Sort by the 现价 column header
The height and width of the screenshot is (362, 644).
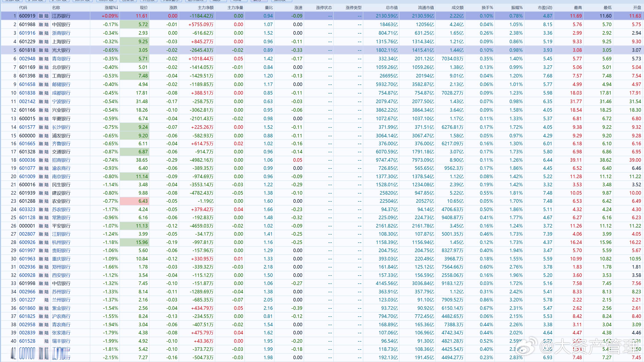pos(144,8)
